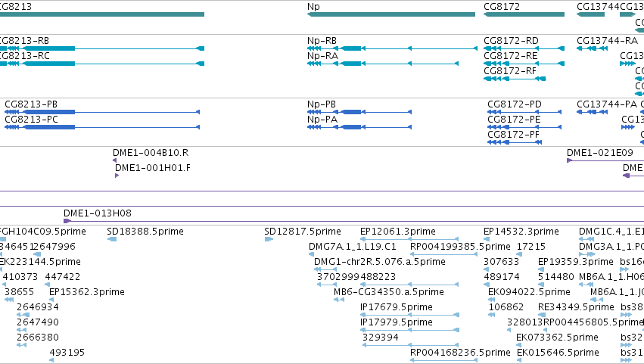Viewport: 644px width, 364px height.
Task: Select EST SD18388.5prime
Action: [112, 239]
